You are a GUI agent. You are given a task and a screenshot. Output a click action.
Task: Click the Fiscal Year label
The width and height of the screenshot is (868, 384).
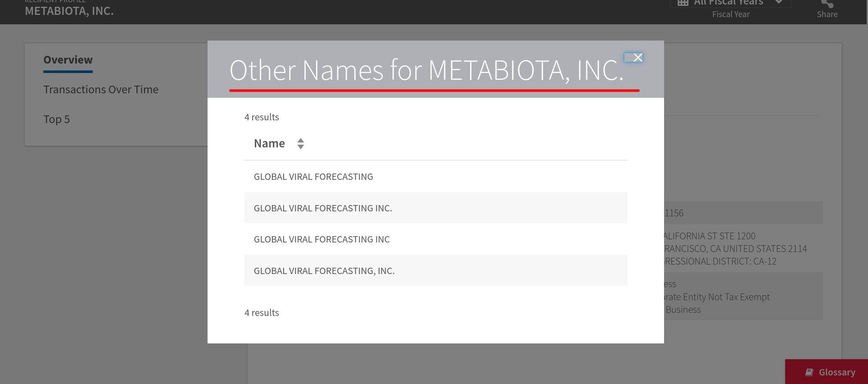click(731, 14)
